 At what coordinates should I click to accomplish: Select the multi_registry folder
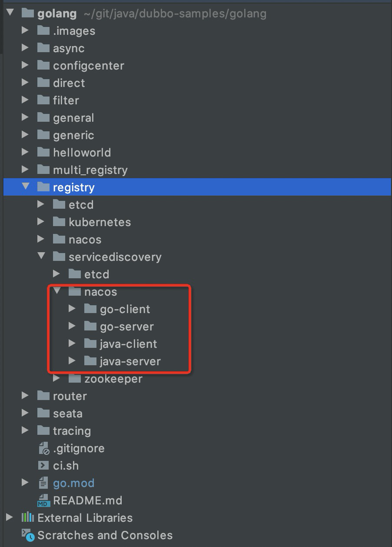pyautogui.click(x=90, y=170)
